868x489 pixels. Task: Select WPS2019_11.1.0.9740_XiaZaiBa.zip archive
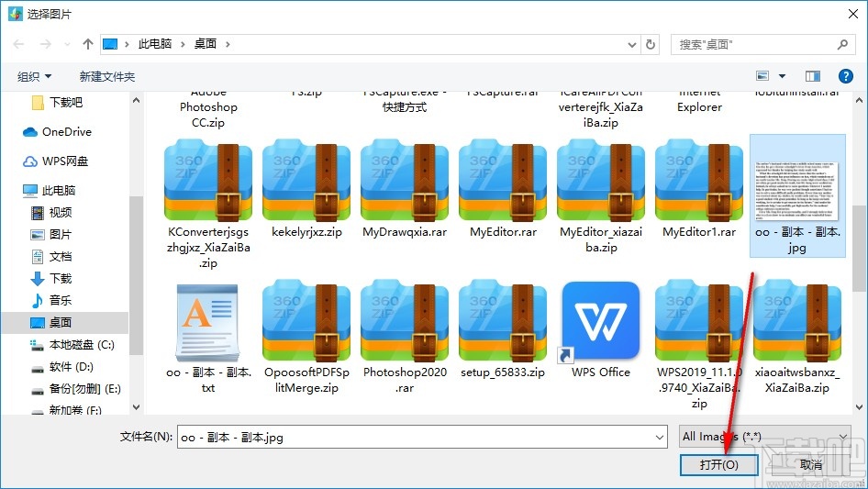tap(699, 346)
